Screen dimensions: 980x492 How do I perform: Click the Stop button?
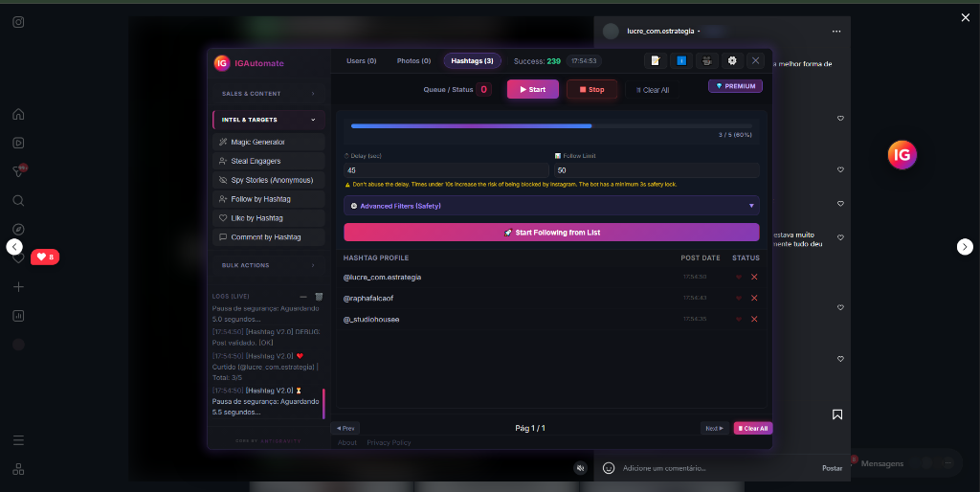[591, 89]
